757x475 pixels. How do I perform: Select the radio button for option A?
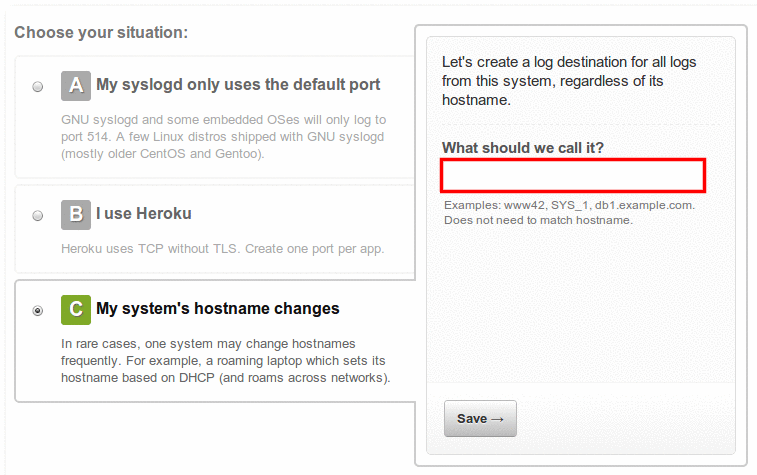tap(38, 87)
